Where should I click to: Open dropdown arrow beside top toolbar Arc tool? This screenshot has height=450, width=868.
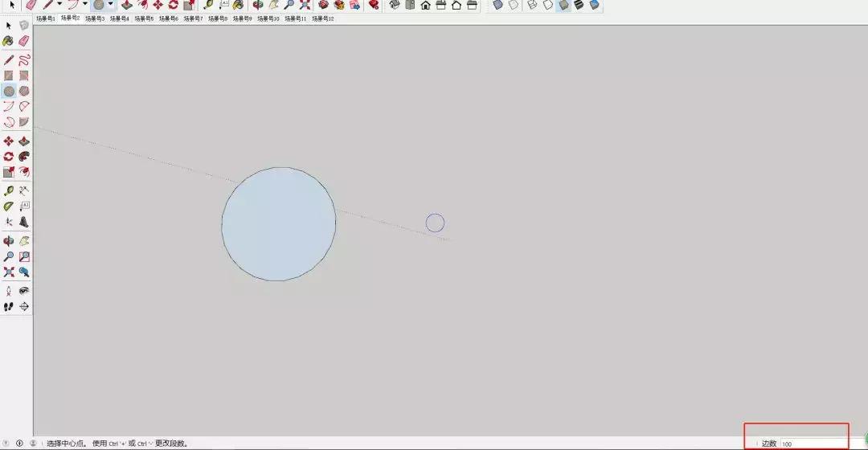pyautogui.click(x=84, y=5)
